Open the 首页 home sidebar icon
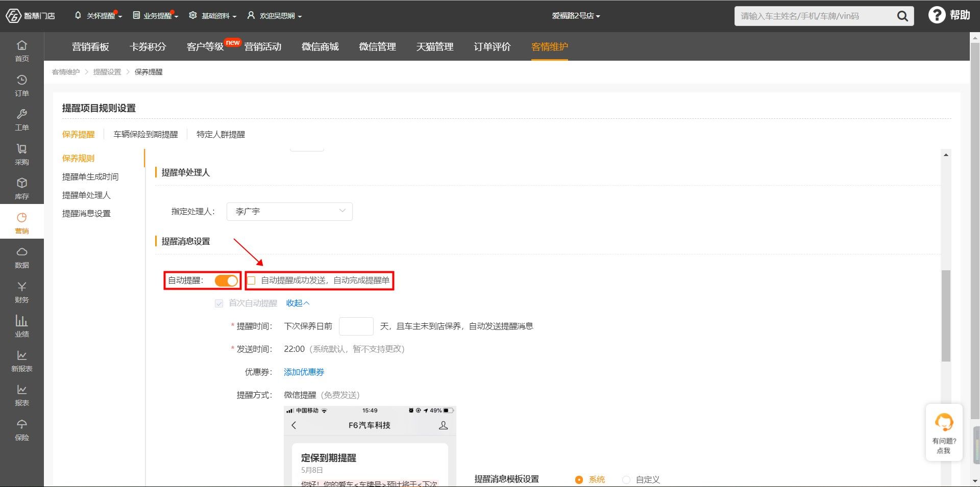 click(x=22, y=51)
